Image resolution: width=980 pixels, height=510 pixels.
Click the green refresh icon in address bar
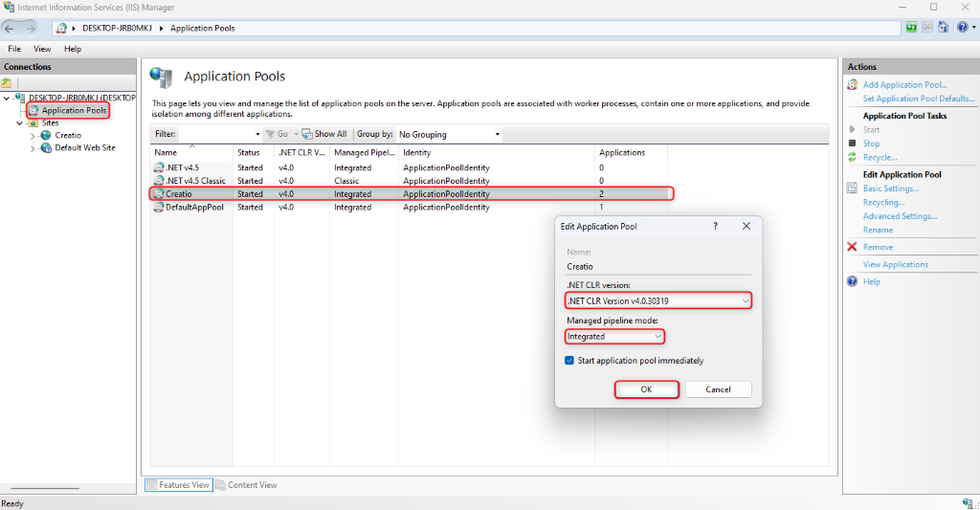point(912,27)
